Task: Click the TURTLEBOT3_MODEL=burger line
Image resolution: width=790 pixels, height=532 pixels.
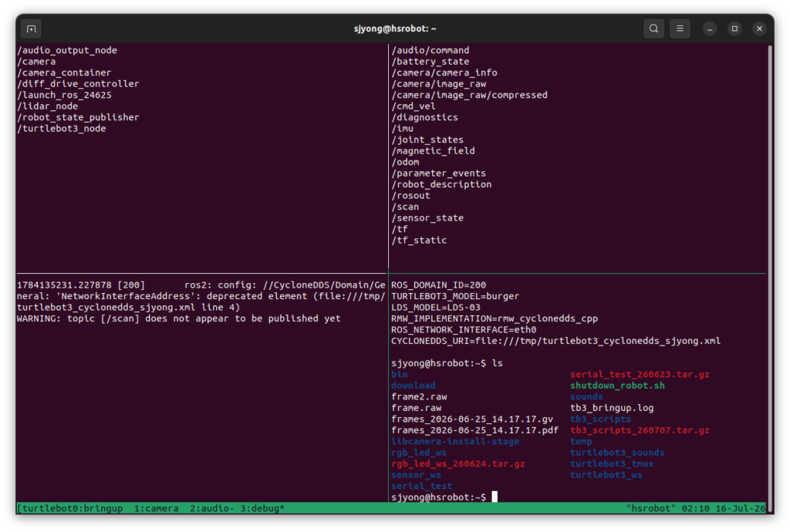Action: pyautogui.click(x=455, y=296)
